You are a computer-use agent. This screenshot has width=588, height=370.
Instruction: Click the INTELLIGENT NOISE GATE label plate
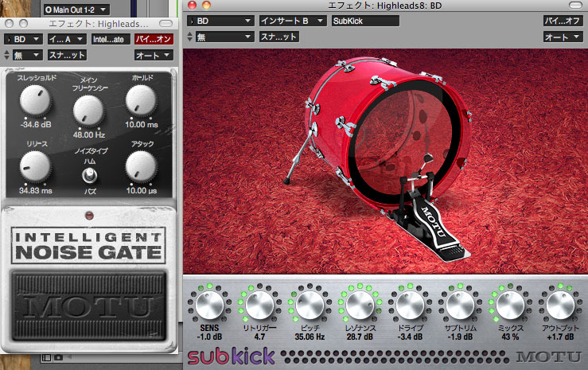(88, 245)
